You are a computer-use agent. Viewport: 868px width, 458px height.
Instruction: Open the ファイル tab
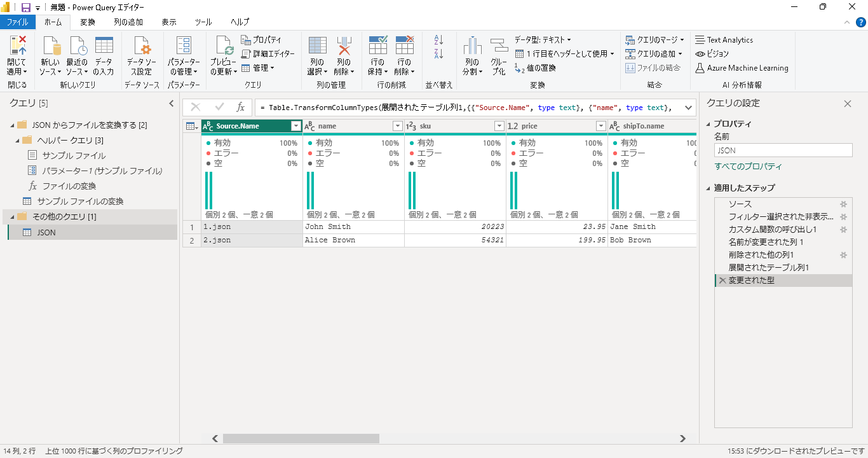point(17,22)
